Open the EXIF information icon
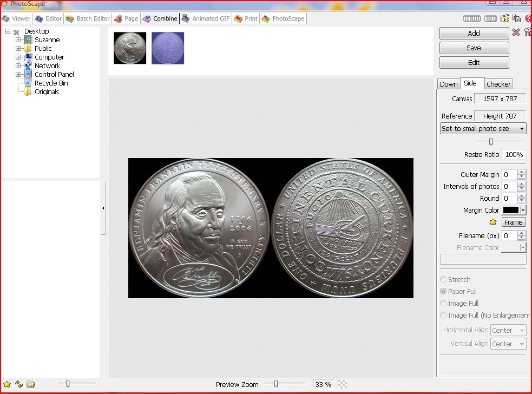The width and height of the screenshot is (532, 394). tap(491, 18)
